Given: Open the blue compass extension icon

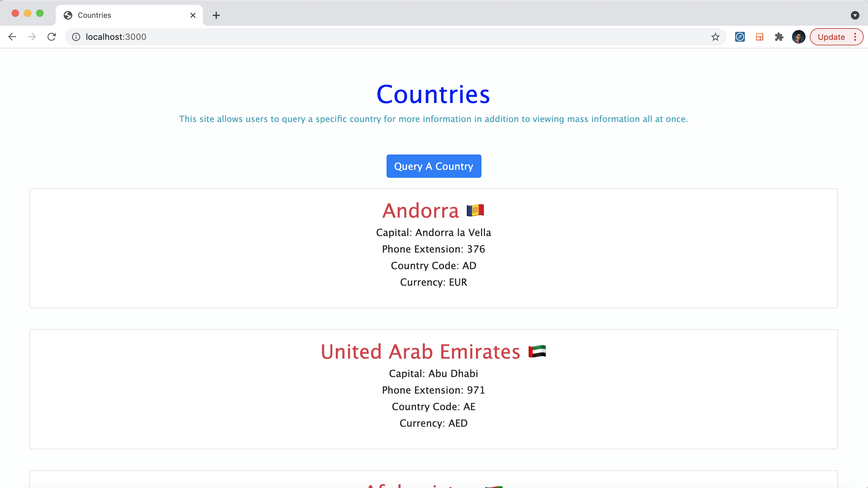Looking at the screenshot, I should pyautogui.click(x=740, y=37).
